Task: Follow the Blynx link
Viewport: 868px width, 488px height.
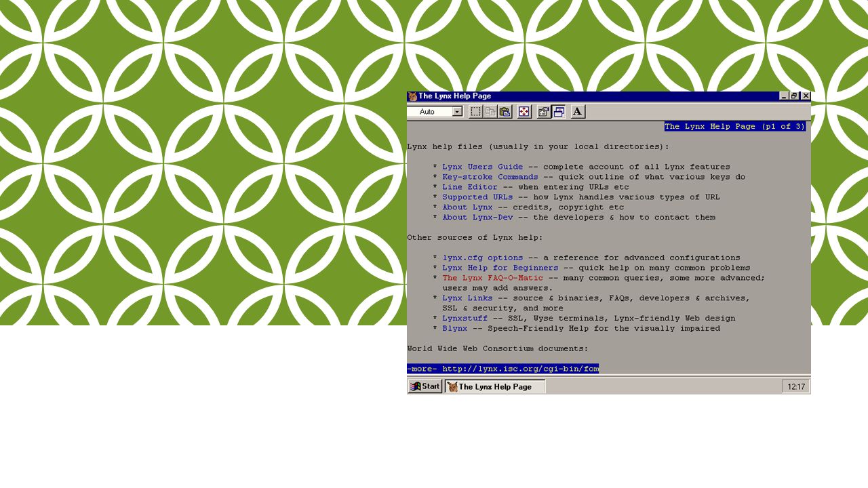Action: [x=455, y=329]
